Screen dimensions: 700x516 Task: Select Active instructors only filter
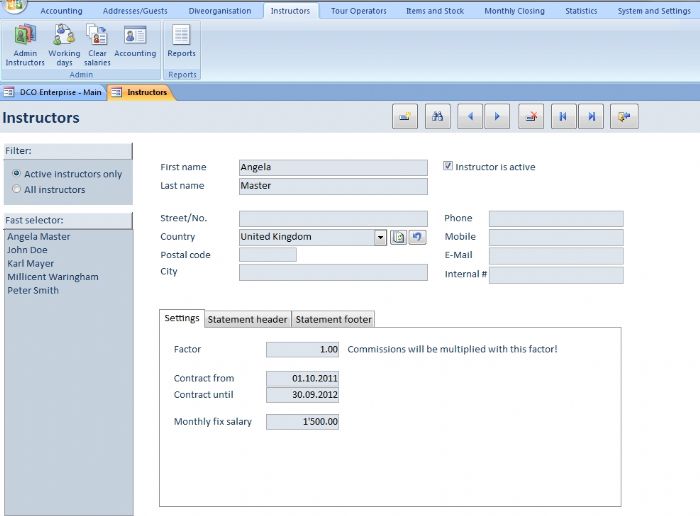[x=16, y=174]
